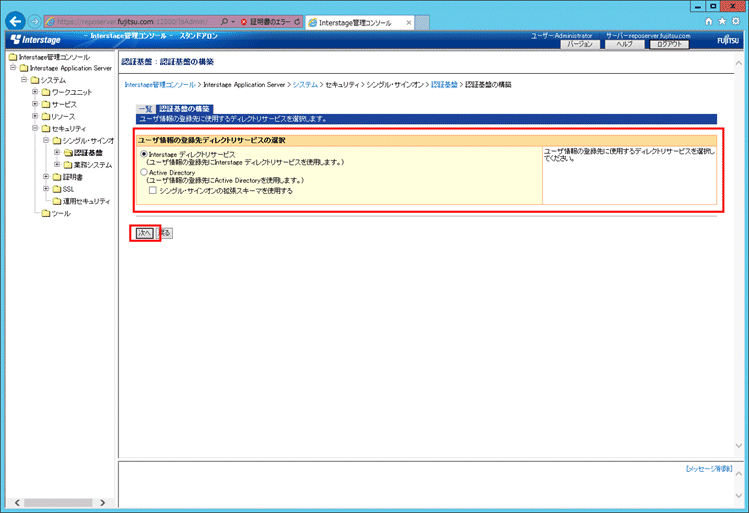
Task: Click the tree pane horizontal scrollbar thumb
Action: pos(58,502)
